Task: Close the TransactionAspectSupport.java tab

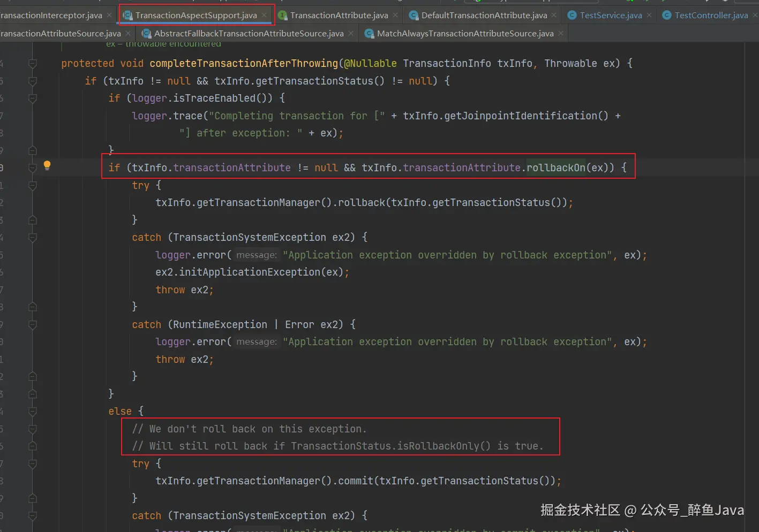Action: coord(265,16)
